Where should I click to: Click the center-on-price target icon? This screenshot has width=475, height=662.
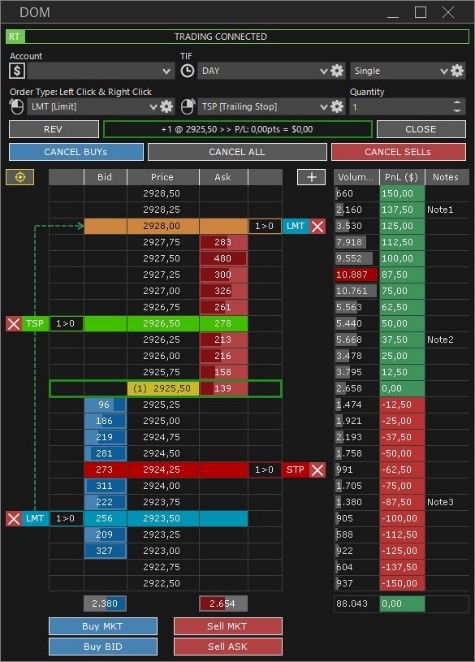pos(20,177)
